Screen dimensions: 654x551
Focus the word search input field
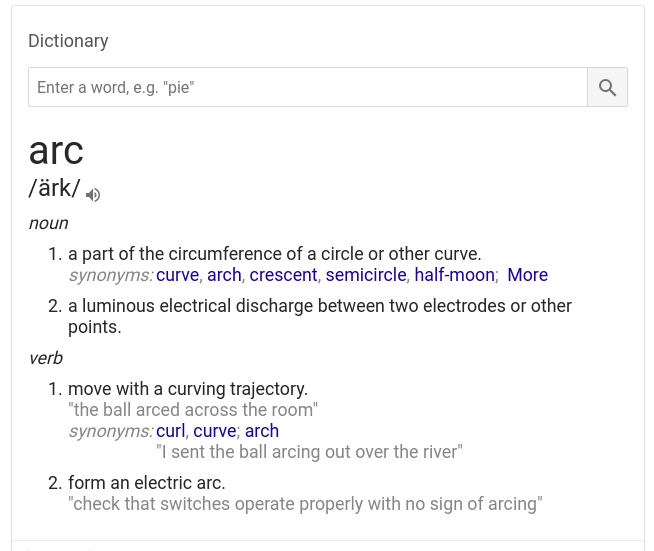pyautogui.click(x=308, y=87)
